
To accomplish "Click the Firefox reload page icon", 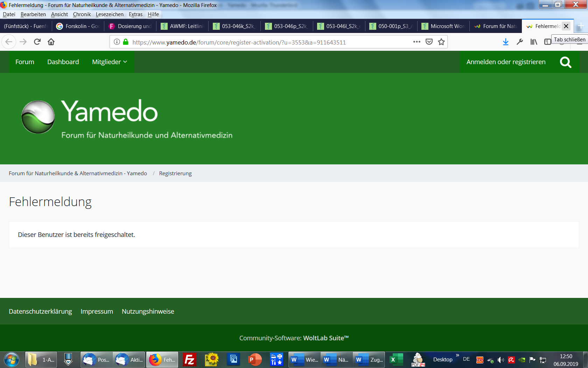I will coord(37,42).
